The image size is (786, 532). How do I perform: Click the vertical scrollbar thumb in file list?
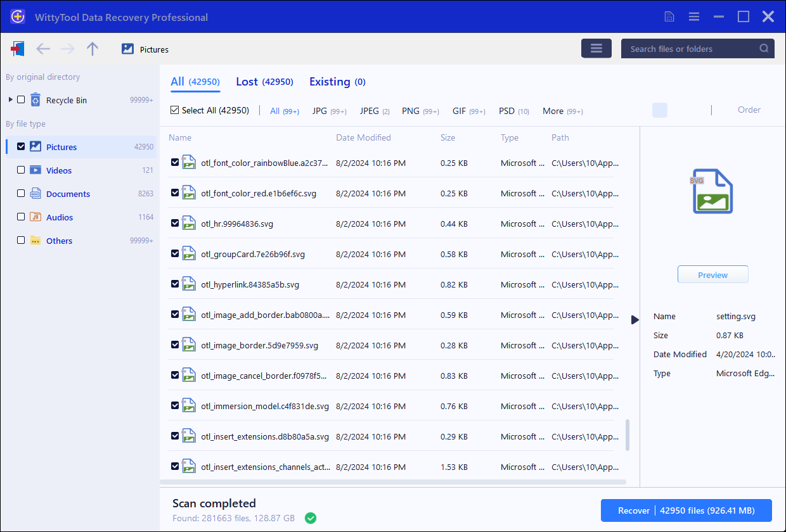pyautogui.click(x=628, y=434)
